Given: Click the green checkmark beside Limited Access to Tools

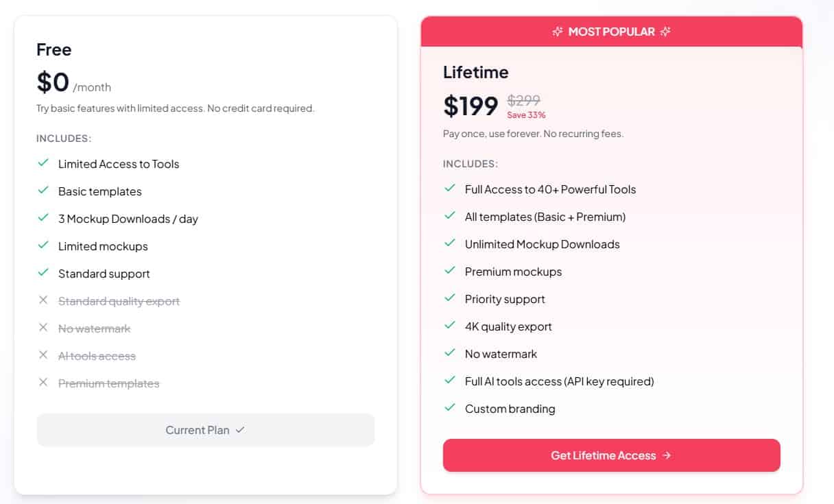Looking at the screenshot, I should [x=43, y=162].
